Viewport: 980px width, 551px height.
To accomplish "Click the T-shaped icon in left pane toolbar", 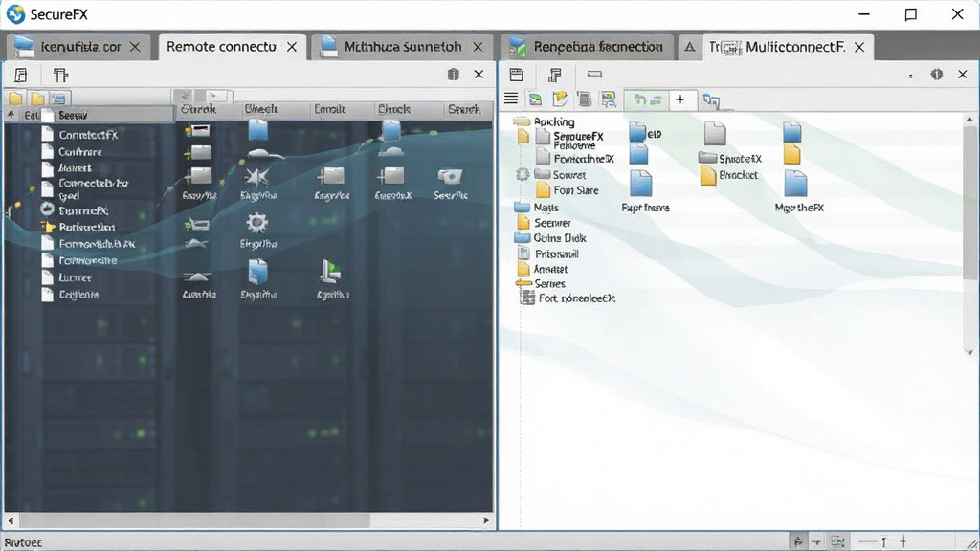I will pyautogui.click(x=60, y=76).
